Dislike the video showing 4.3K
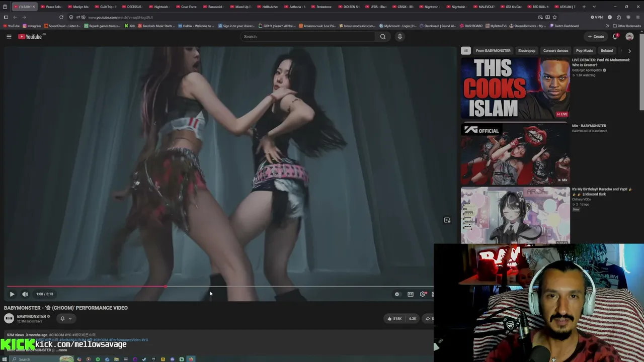644x362 pixels. pyautogui.click(x=413, y=318)
